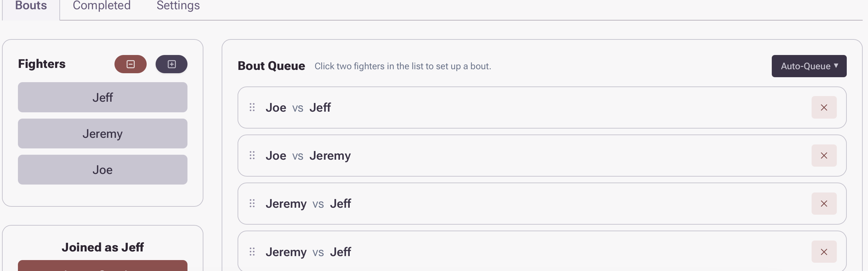Select fighter Jeff in the Fighters list
The width and height of the screenshot is (868, 271).
click(x=103, y=97)
